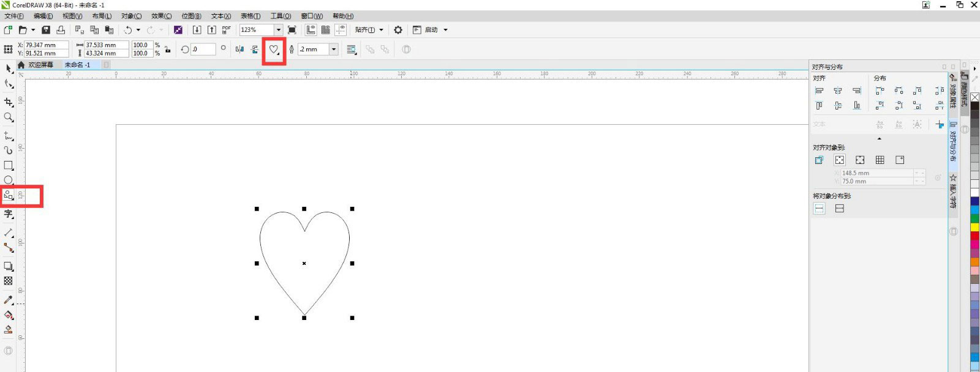The width and height of the screenshot is (980, 372).
Task: Open the 效果 menu
Action: 161,16
